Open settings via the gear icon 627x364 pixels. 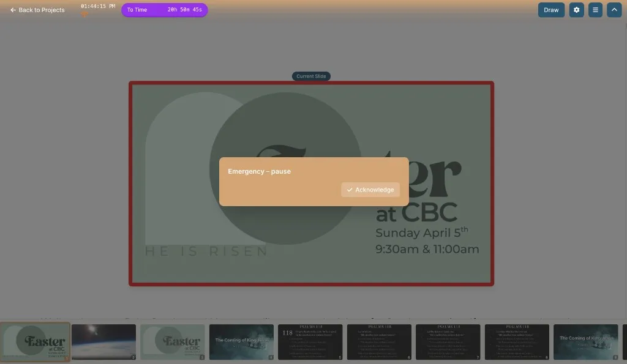point(576,10)
